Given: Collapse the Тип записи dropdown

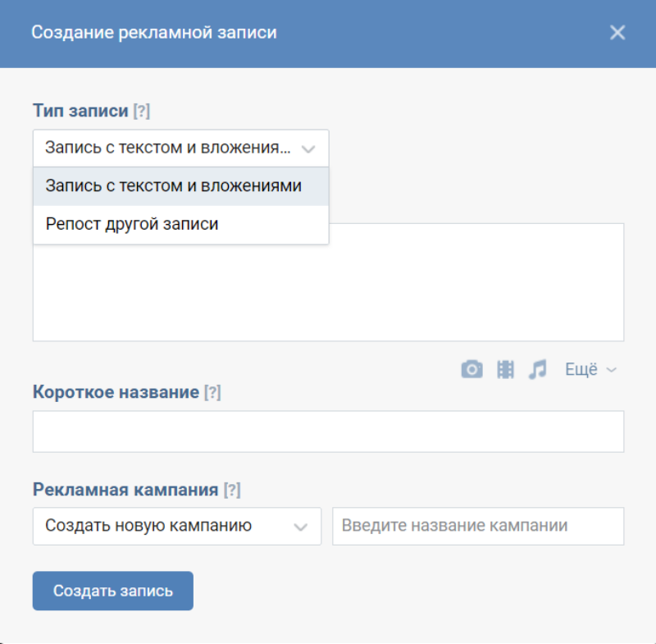Looking at the screenshot, I should [180, 148].
